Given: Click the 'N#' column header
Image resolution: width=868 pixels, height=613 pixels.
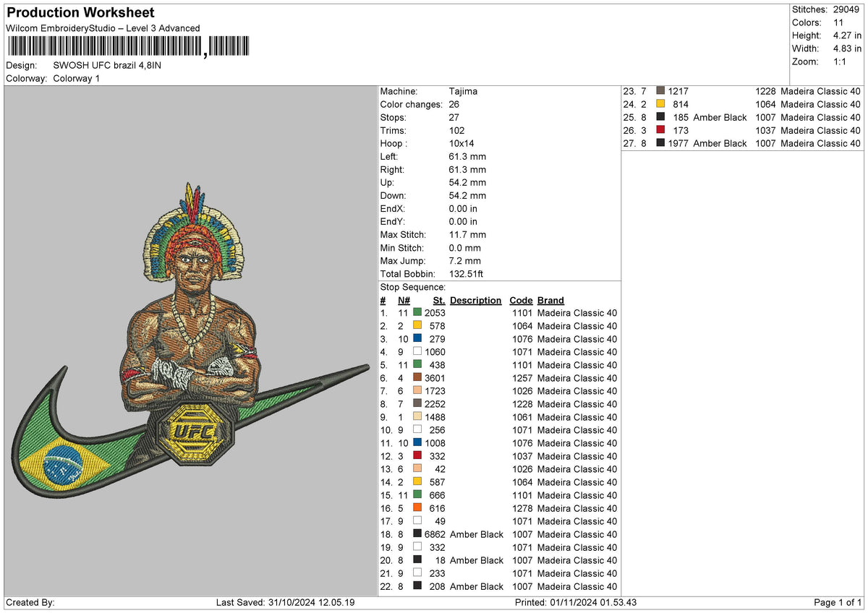Looking at the screenshot, I should (404, 300).
